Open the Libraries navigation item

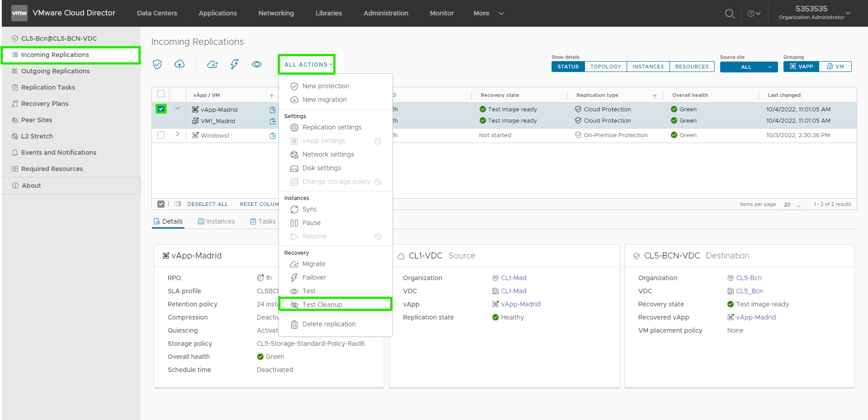(329, 13)
